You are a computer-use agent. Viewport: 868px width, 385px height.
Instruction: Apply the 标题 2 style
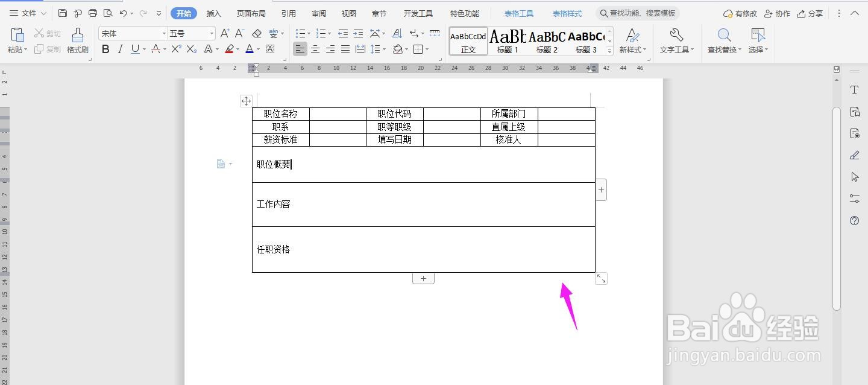(547, 42)
